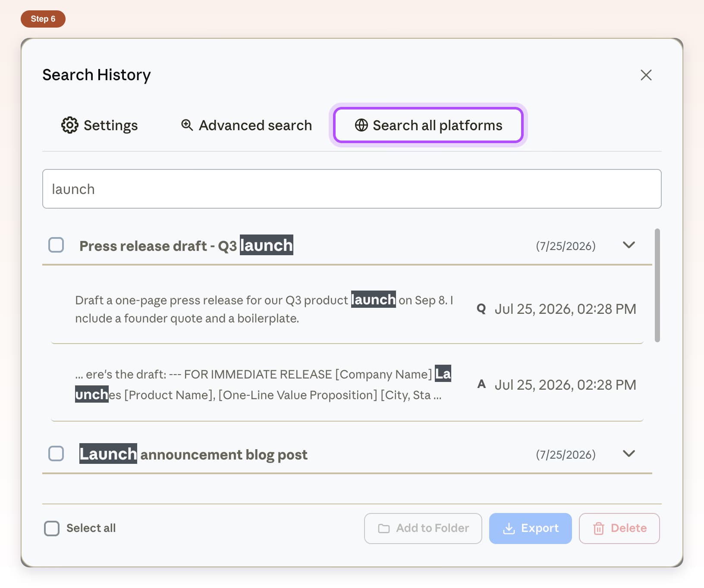The image size is (704, 588).
Task: Open the Settings label
Action: point(110,125)
